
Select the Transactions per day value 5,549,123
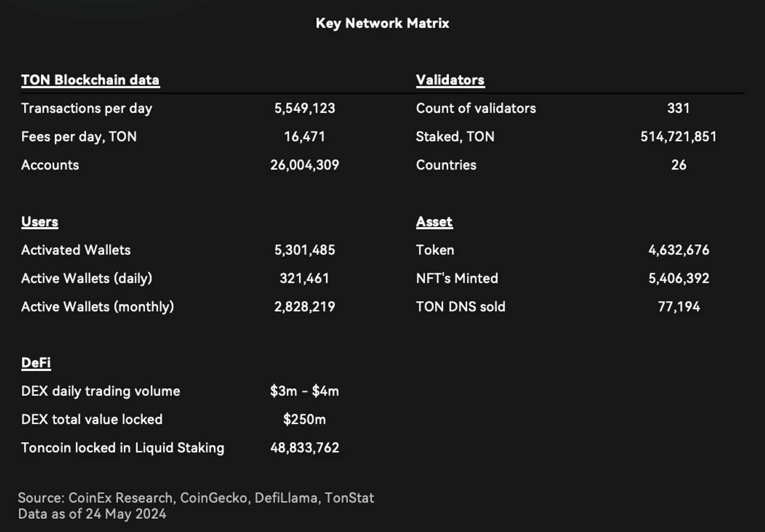pyautogui.click(x=305, y=109)
